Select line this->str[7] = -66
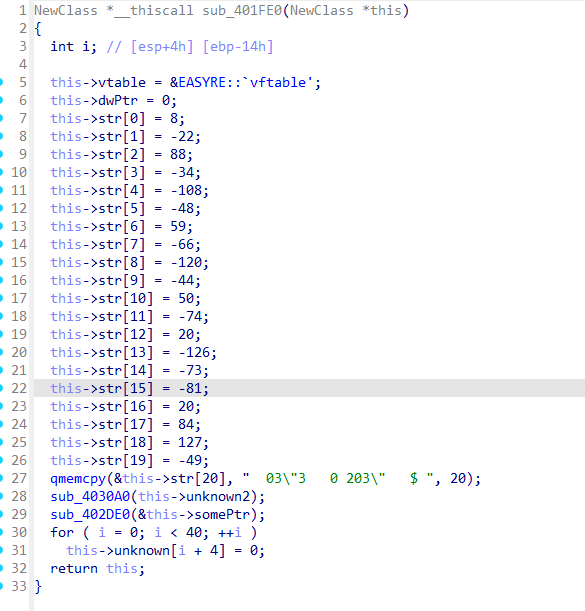 (x=125, y=244)
